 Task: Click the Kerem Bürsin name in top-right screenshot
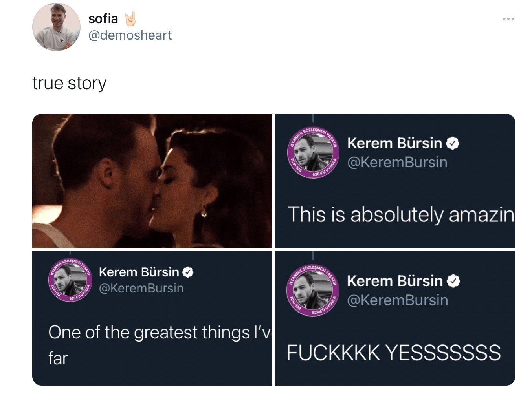coord(394,143)
